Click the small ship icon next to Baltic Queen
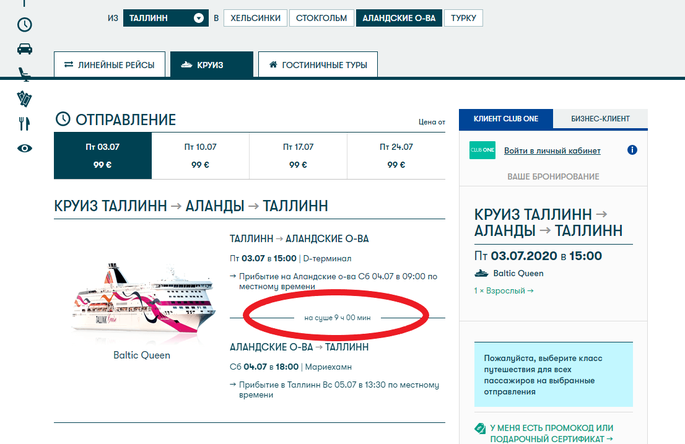Viewport: 685px width, 444px height. tap(481, 274)
